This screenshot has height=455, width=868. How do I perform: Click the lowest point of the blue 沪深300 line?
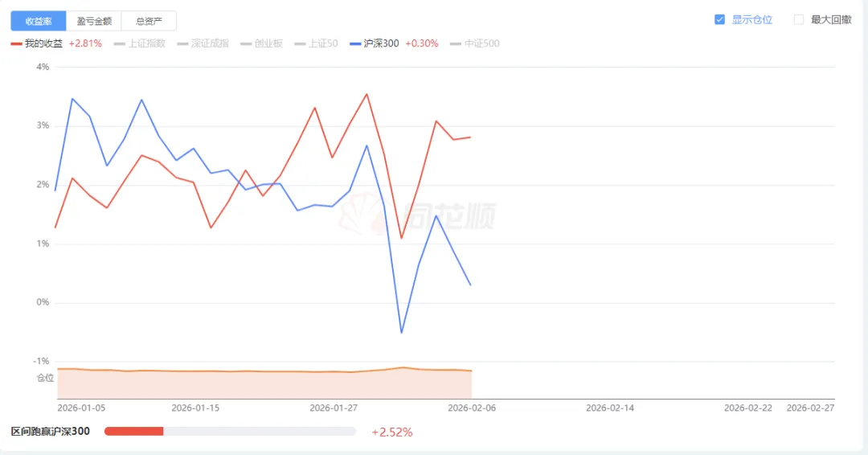(402, 333)
